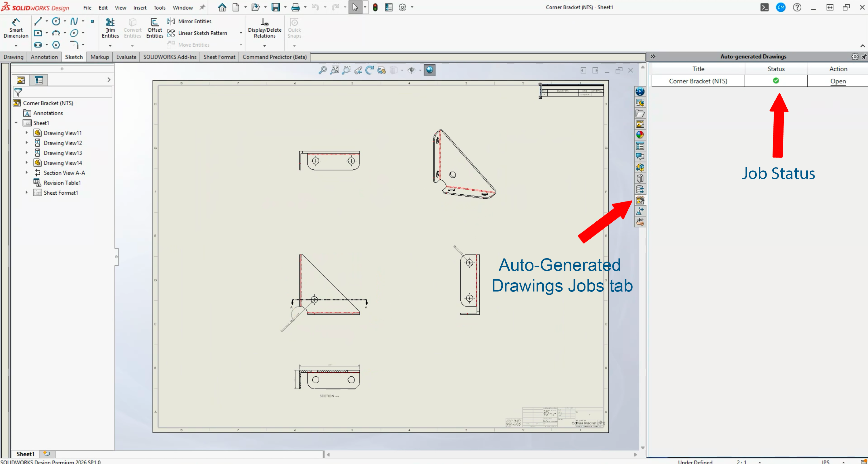Pin the Auto-generated Drawings pane
The image size is (868, 464).
coord(864,57)
